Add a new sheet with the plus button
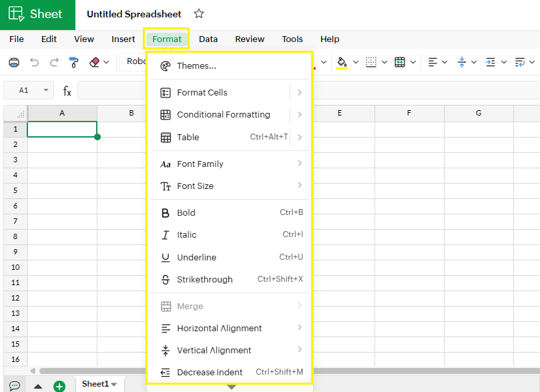 59,384
